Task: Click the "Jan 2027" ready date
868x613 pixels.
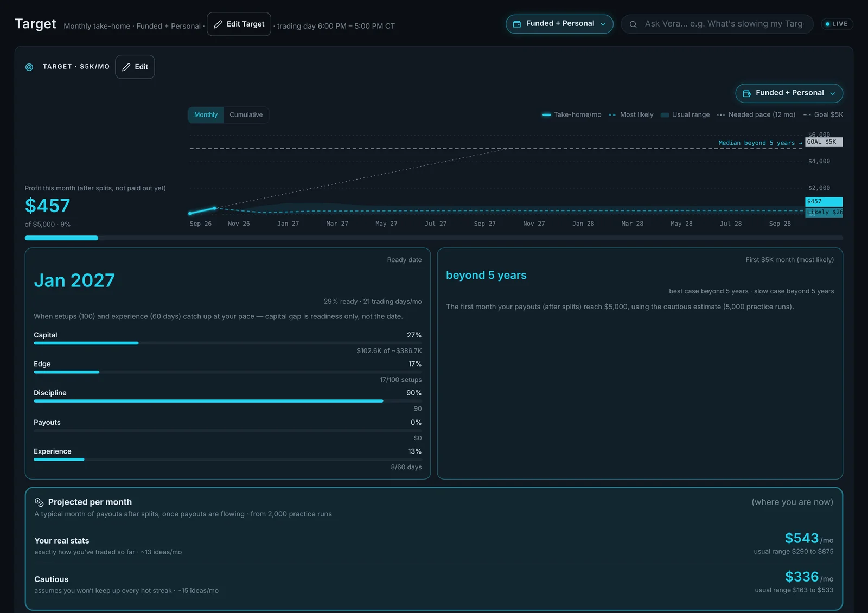Action: click(74, 280)
